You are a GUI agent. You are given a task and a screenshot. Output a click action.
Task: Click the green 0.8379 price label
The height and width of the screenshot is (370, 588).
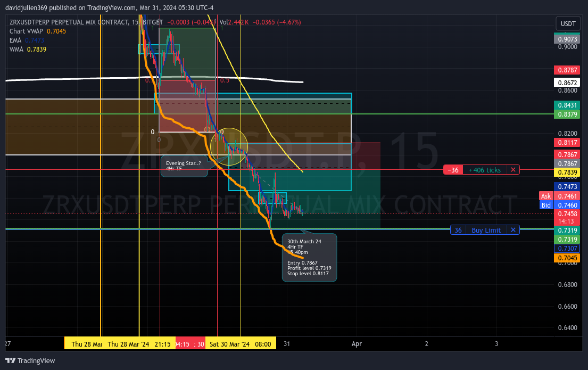(567, 114)
